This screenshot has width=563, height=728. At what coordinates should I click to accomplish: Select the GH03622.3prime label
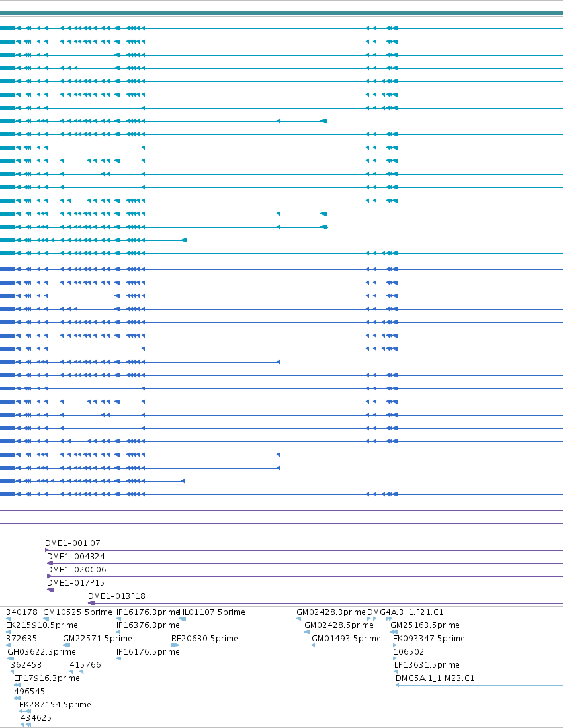(41, 652)
